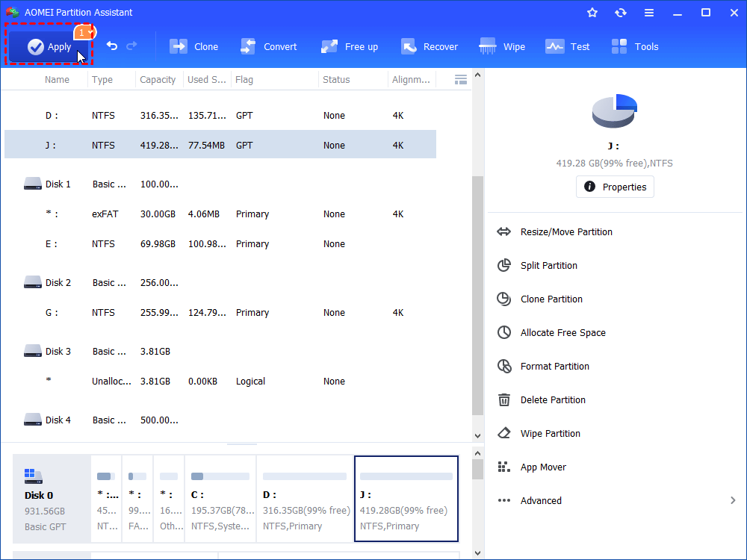This screenshot has width=747, height=560.
Task: Expand the Advanced options in the sidebar
Action: tap(539, 500)
